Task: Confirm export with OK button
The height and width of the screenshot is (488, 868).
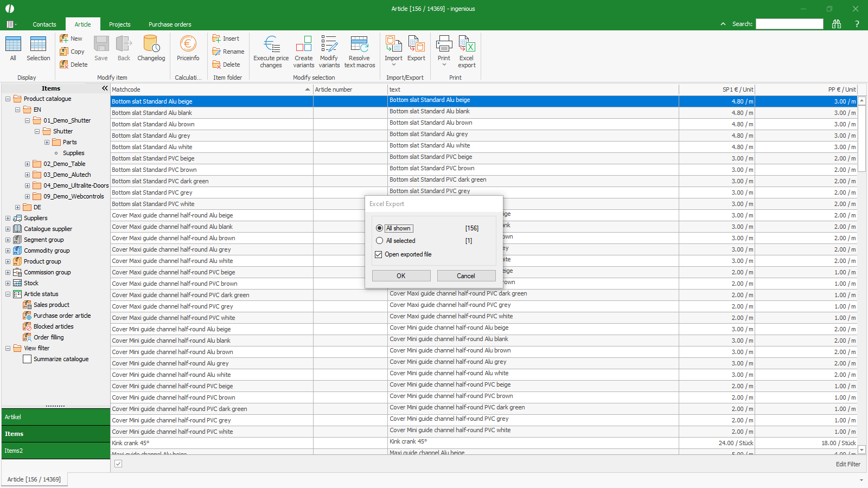Action: (401, 276)
